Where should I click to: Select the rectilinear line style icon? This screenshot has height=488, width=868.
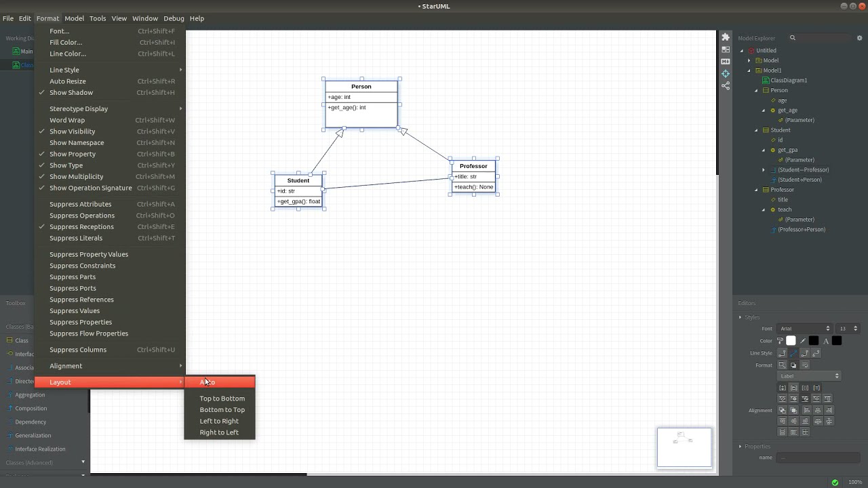[782, 353]
